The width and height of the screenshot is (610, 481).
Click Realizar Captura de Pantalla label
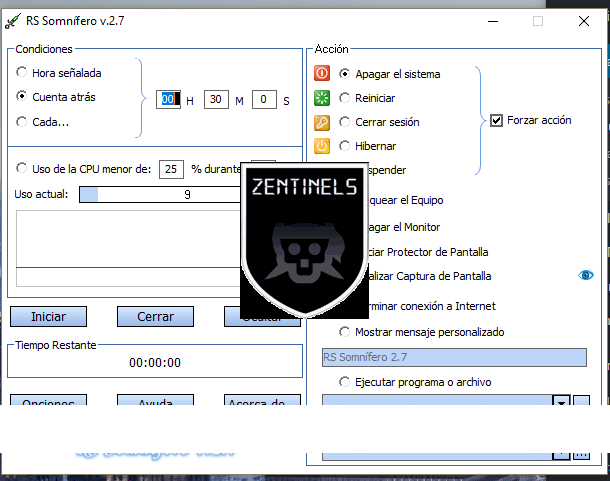(x=430, y=276)
